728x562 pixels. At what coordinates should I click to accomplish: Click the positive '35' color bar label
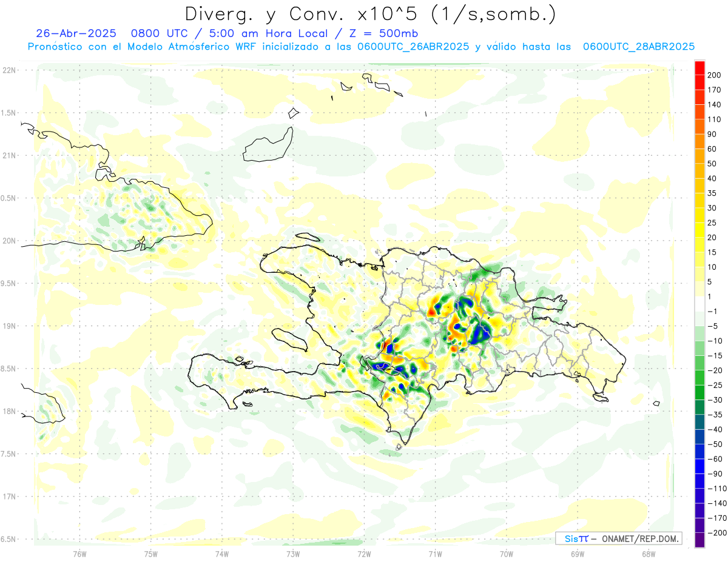coord(712,193)
